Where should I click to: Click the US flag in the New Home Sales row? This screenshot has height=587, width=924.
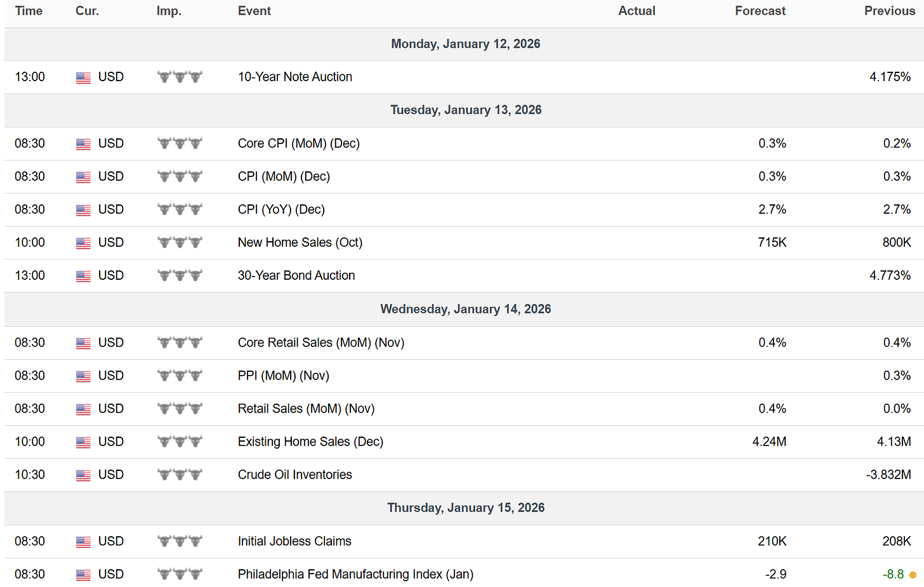pos(83,243)
